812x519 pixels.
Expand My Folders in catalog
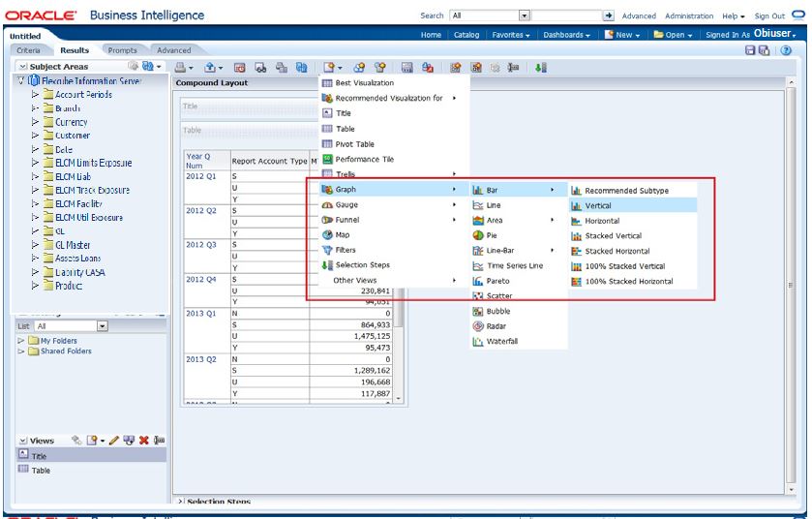tap(21, 341)
